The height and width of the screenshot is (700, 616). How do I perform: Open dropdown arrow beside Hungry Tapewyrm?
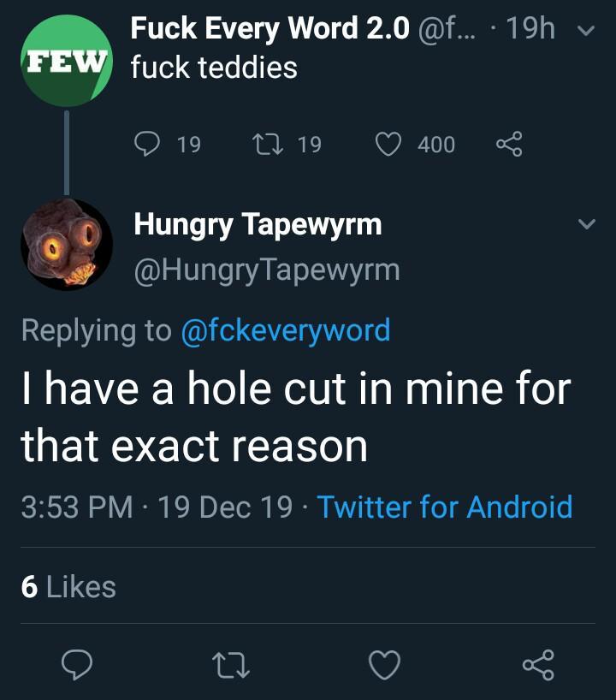click(x=585, y=225)
